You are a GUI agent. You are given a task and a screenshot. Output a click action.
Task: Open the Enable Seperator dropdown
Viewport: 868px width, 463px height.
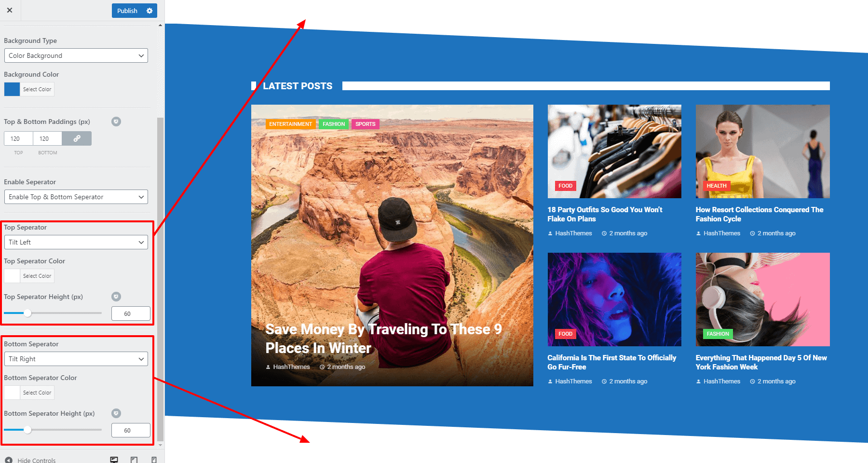(76, 197)
